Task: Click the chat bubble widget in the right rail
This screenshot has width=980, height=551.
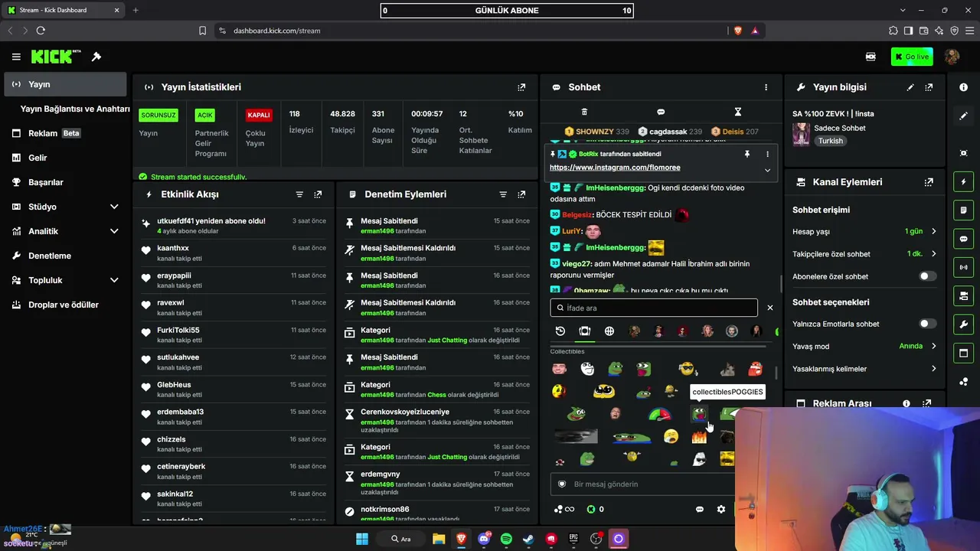Action: point(963,239)
